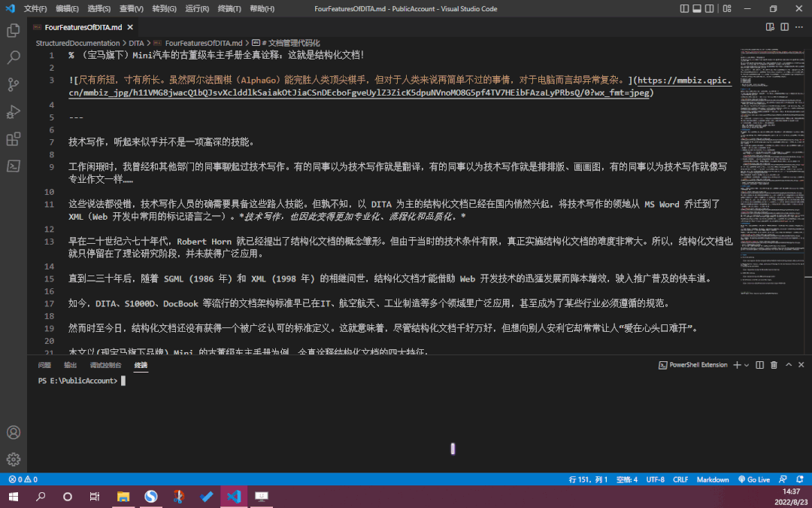This screenshot has height=508, width=812.
Task: Toggle primary side bar layout button
Action: (x=685, y=9)
